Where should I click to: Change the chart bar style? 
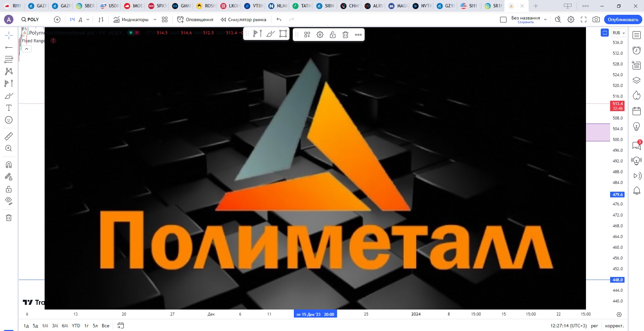pos(101,19)
